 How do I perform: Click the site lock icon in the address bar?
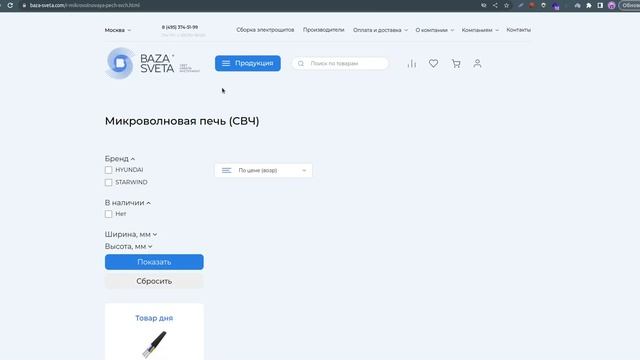pyautogui.click(x=24, y=5)
